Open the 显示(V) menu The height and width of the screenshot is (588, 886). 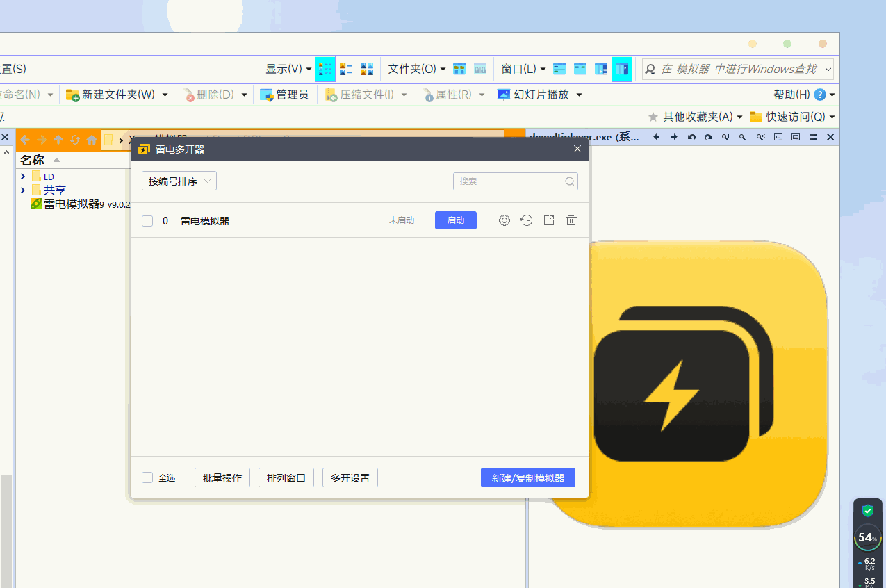point(288,69)
